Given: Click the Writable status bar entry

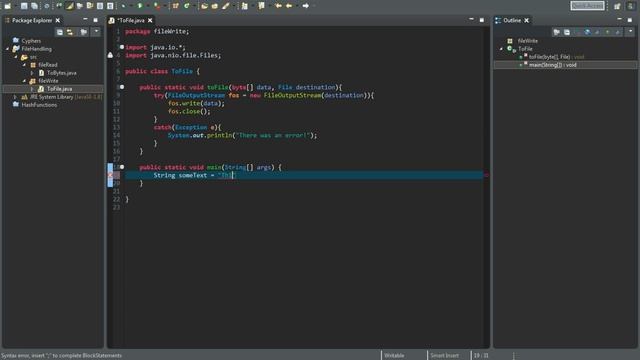Looking at the screenshot, I should [x=394, y=356].
